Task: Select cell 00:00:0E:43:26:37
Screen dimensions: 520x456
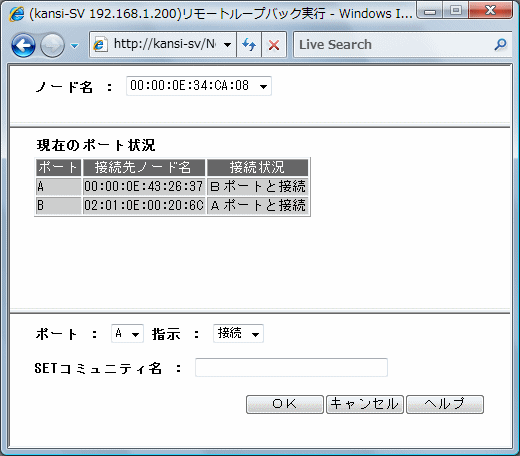Action: (x=144, y=186)
